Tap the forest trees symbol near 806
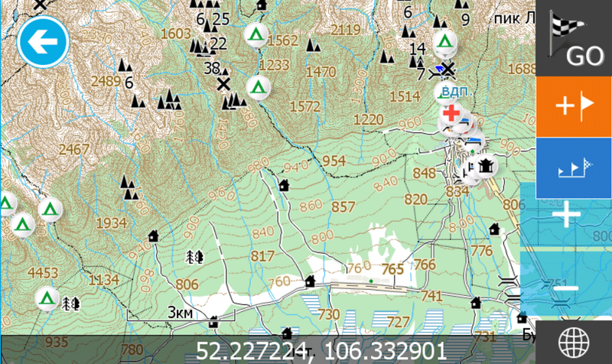Screen dimensions: 612x364 click(x=194, y=257)
